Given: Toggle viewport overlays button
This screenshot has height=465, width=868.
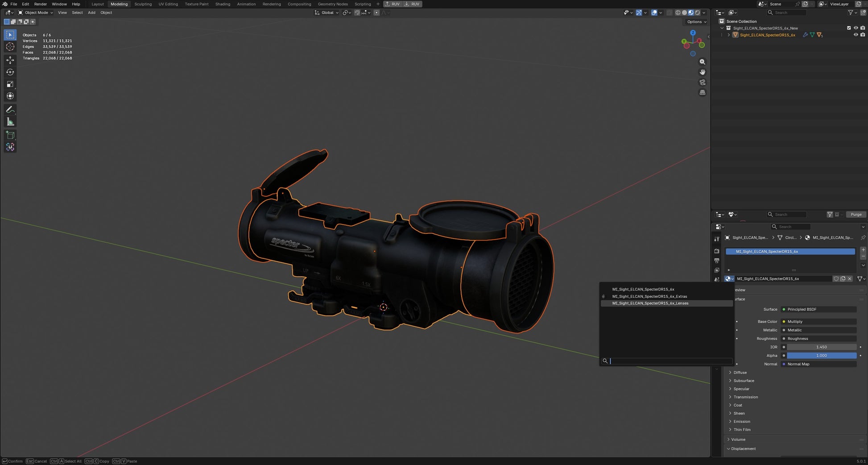Looking at the screenshot, I should [x=654, y=12].
